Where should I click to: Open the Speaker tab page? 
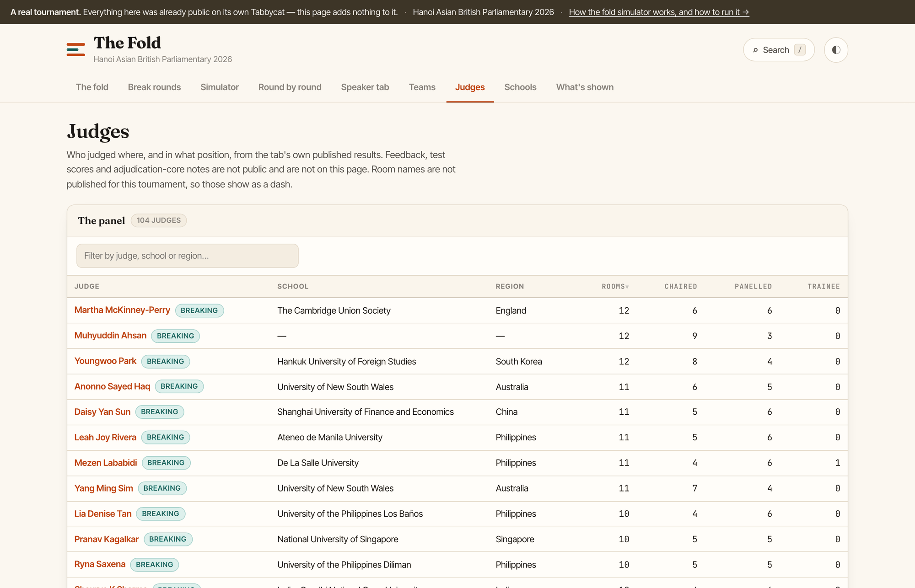coord(365,87)
